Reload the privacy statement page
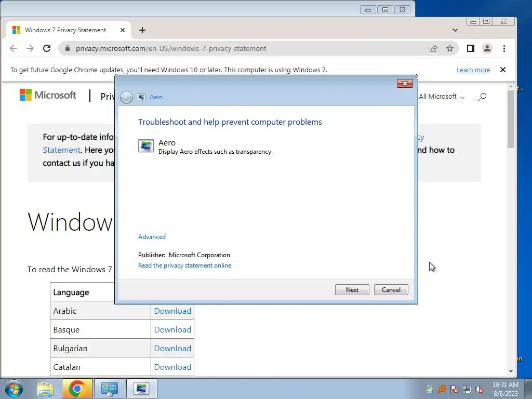Screen dimensions: 532x399 tap(47, 48)
